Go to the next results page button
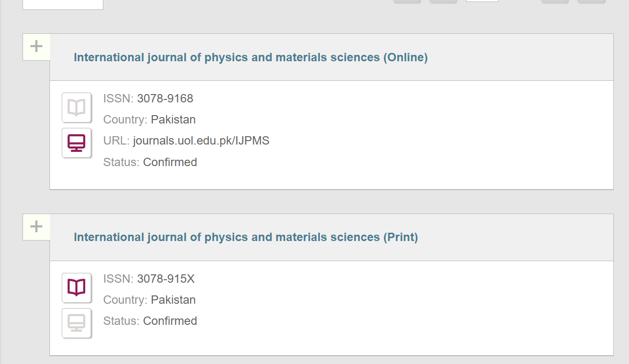 click(x=555, y=1)
